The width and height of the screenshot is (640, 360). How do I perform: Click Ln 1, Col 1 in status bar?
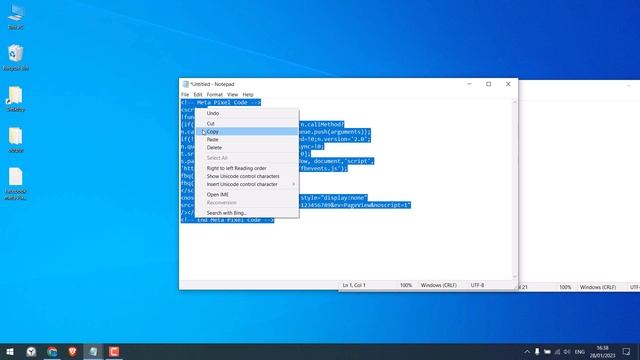coord(354,285)
